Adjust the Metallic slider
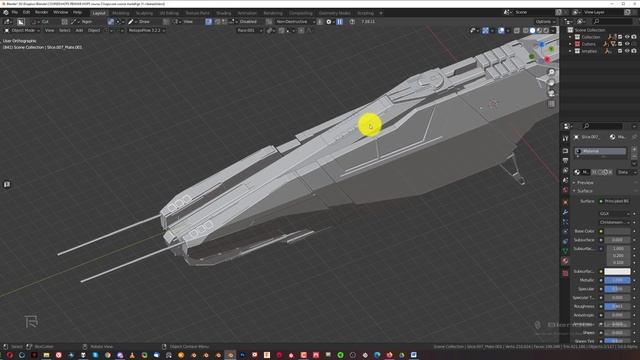The width and height of the screenshot is (640, 360). pos(617,280)
